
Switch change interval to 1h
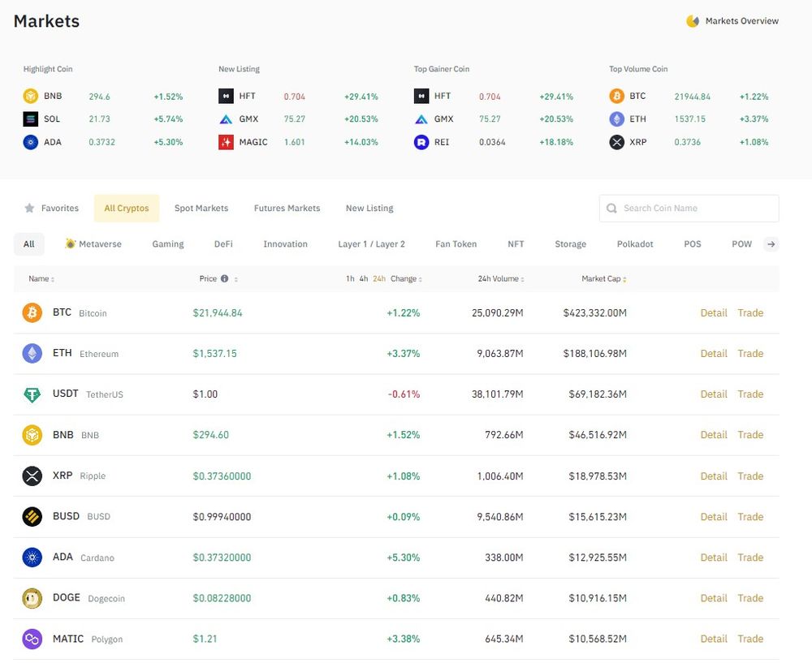(350, 279)
